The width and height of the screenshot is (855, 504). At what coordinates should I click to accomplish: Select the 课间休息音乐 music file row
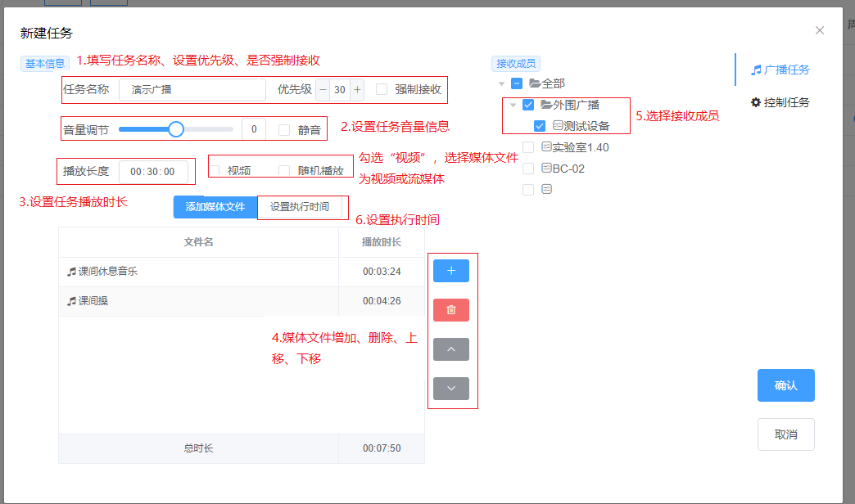(x=198, y=272)
